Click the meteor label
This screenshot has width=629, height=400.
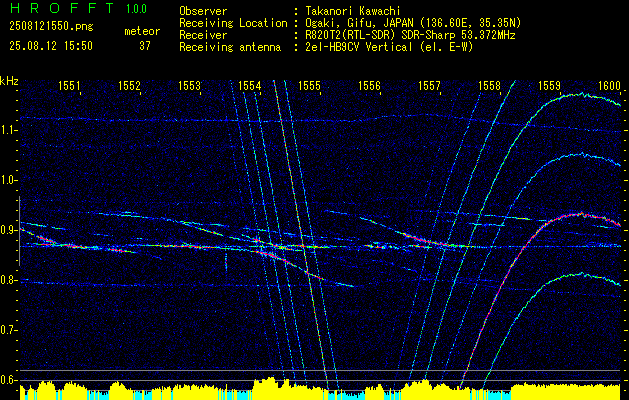coord(142,31)
